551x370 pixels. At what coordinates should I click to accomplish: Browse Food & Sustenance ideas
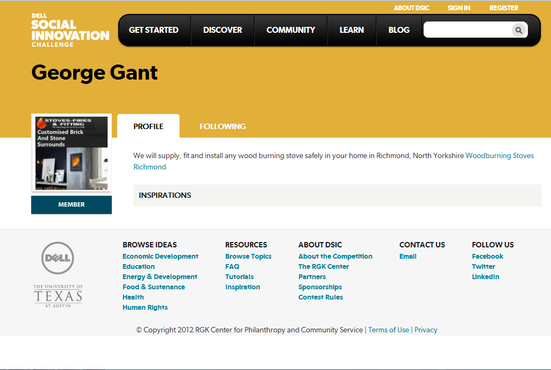(x=154, y=287)
